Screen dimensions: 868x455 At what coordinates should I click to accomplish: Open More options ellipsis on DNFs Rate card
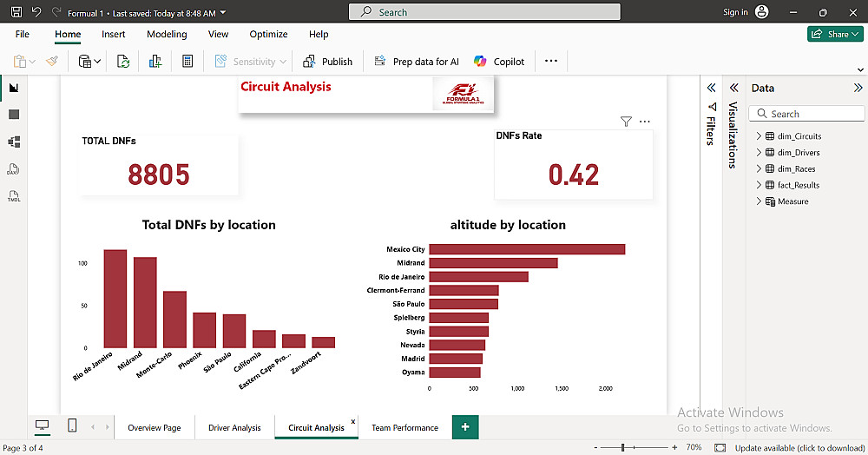click(x=644, y=122)
